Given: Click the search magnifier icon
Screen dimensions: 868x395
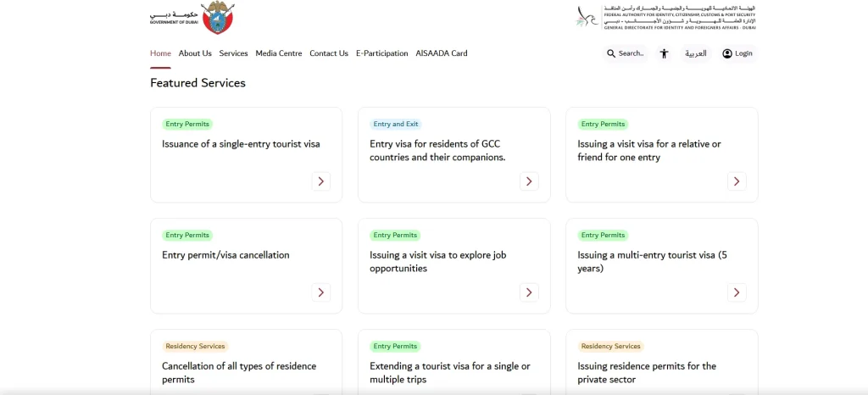Looking at the screenshot, I should click(611, 53).
